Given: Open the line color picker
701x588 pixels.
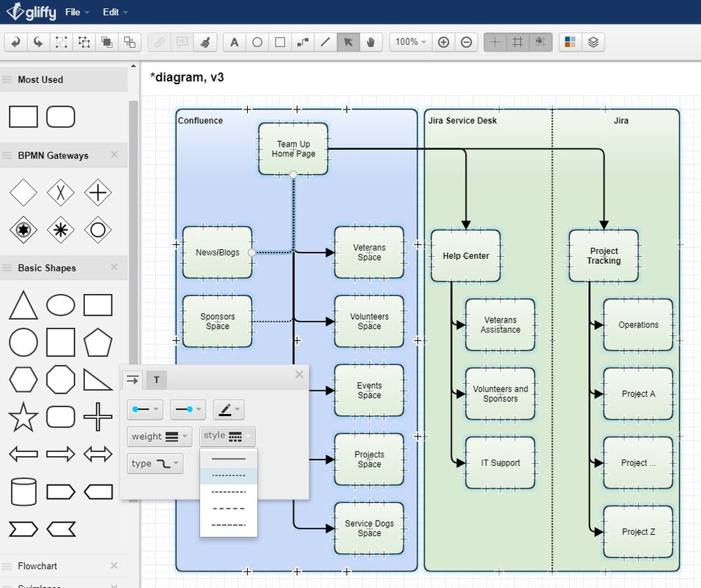Looking at the screenshot, I should click(229, 409).
